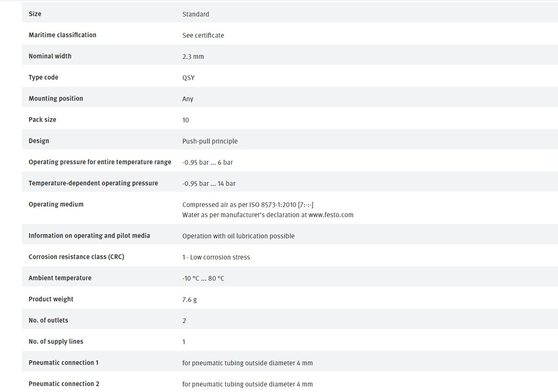Select the Product weight value 7.6 g
Screen dimensions: 558x392
tap(189, 300)
